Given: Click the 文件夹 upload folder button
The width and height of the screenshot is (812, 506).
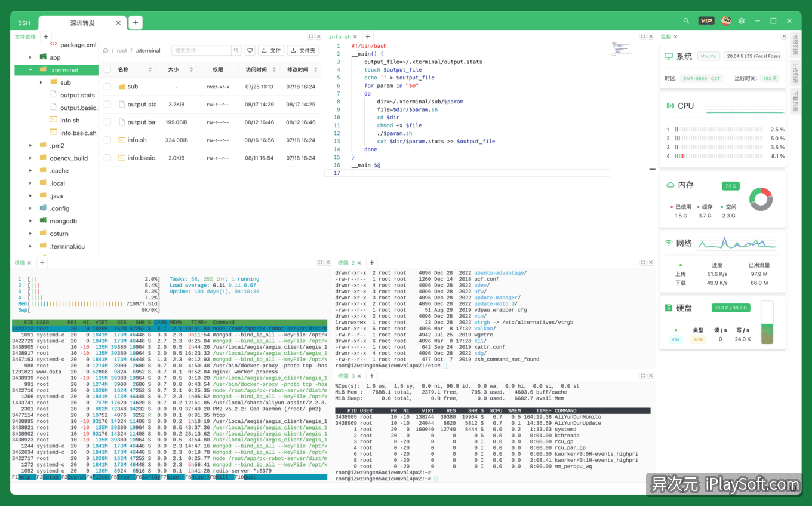Looking at the screenshot, I should 302,50.
